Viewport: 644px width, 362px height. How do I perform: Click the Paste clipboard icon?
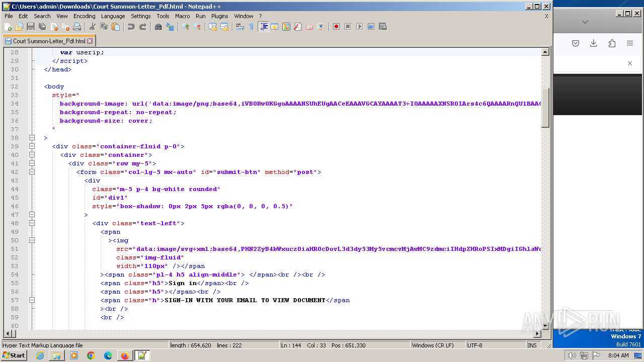pyautogui.click(x=116, y=27)
